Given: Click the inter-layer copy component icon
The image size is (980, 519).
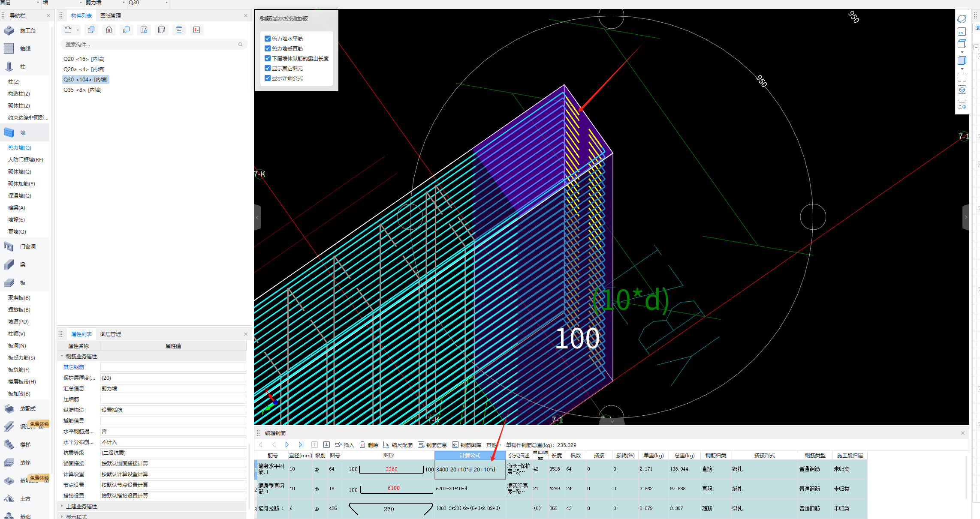Looking at the screenshot, I should pos(126,30).
